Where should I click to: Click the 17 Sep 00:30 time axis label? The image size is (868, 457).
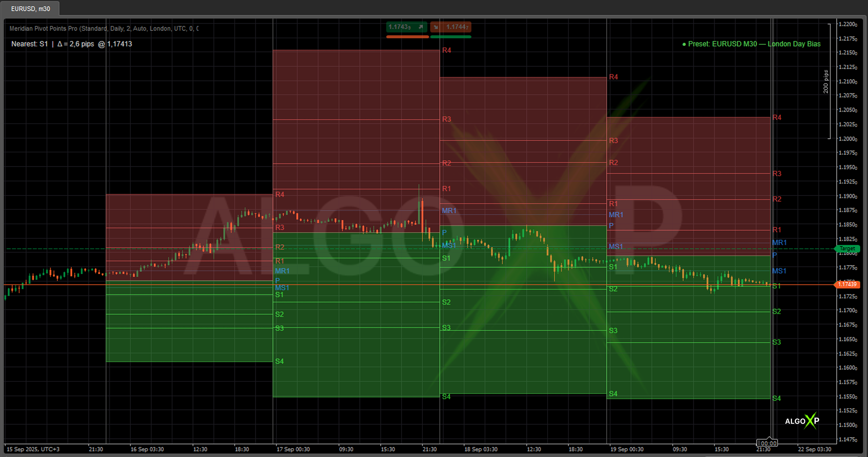pos(293,449)
